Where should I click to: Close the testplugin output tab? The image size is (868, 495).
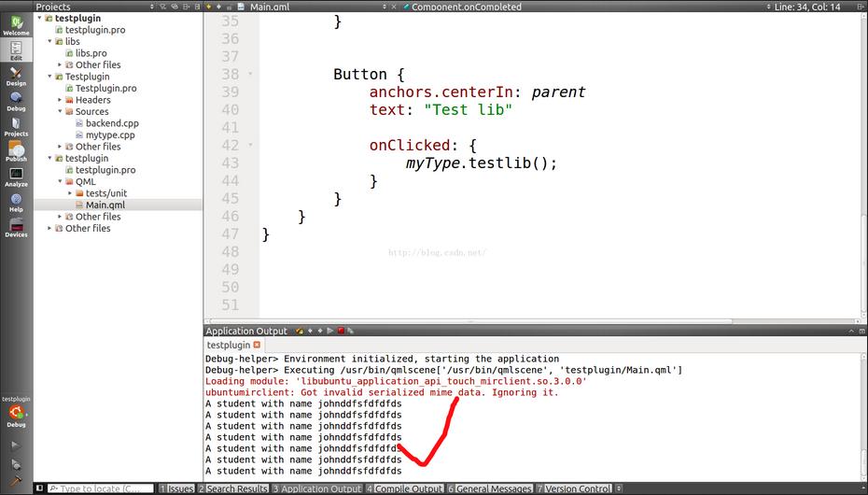point(257,345)
